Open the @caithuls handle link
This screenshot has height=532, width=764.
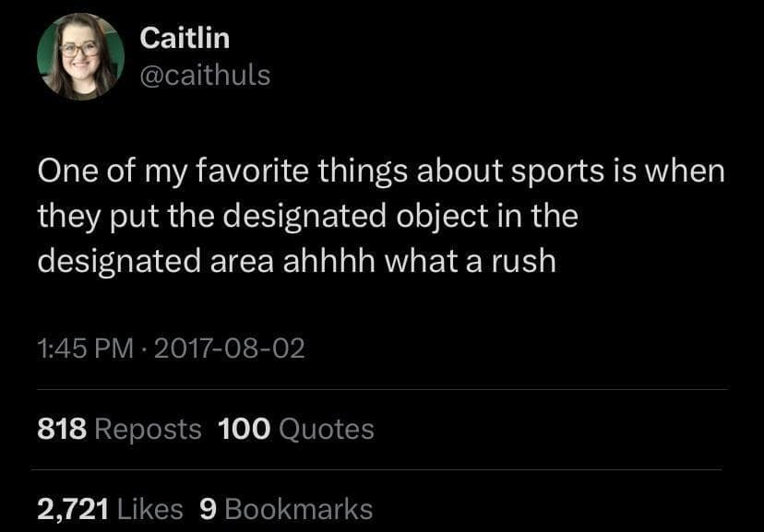[x=204, y=75]
